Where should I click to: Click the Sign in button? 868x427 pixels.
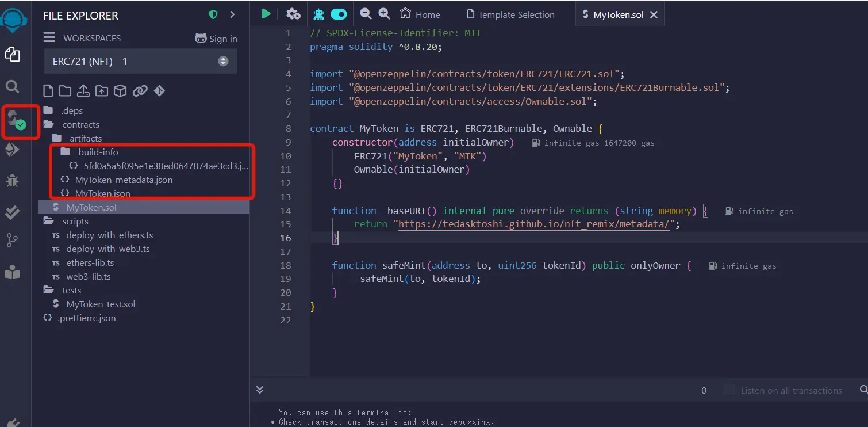(x=216, y=39)
